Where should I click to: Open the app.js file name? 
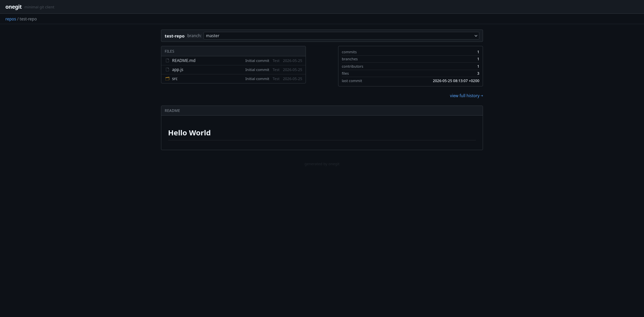177,70
